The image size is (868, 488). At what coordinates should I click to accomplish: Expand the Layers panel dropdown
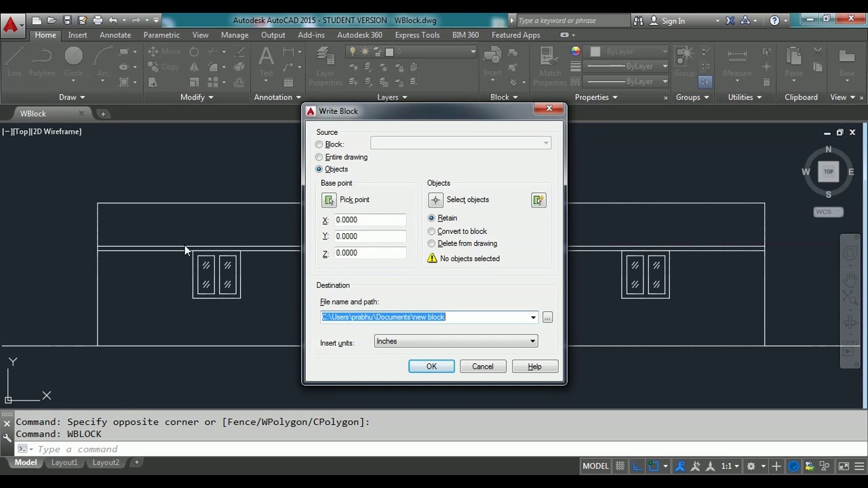pyautogui.click(x=392, y=97)
